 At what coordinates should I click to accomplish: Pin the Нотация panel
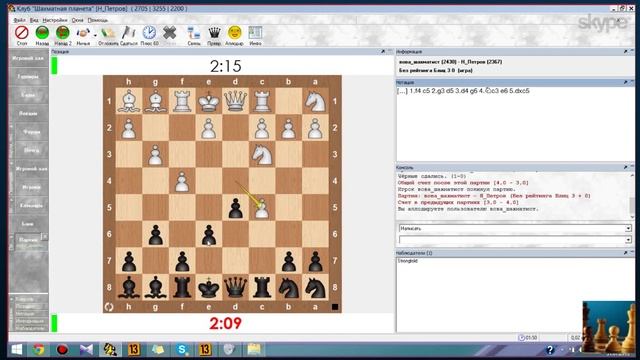point(625,82)
